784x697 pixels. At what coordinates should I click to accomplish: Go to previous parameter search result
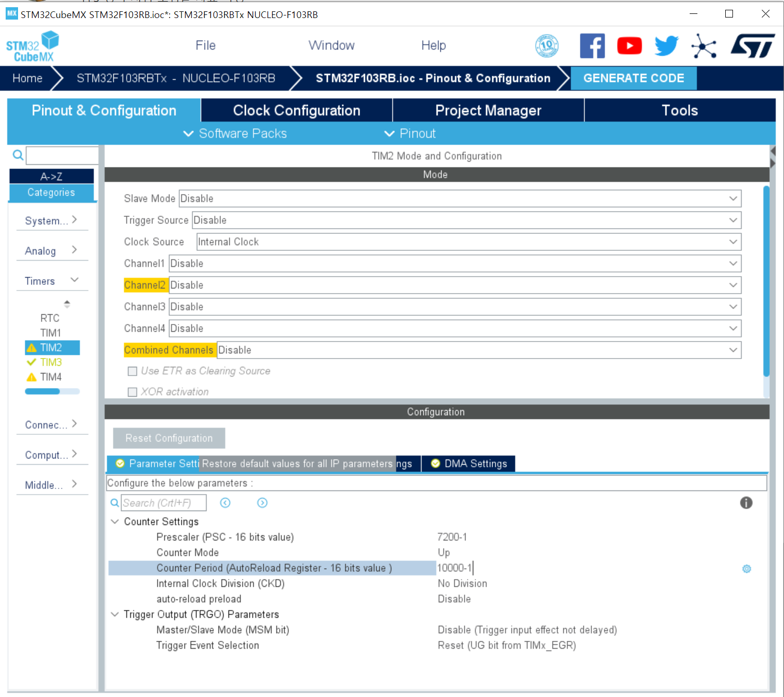(225, 503)
